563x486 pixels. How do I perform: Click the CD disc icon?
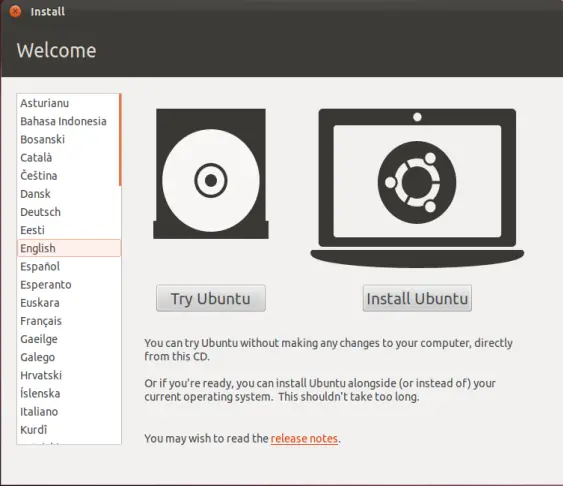click(211, 174)
